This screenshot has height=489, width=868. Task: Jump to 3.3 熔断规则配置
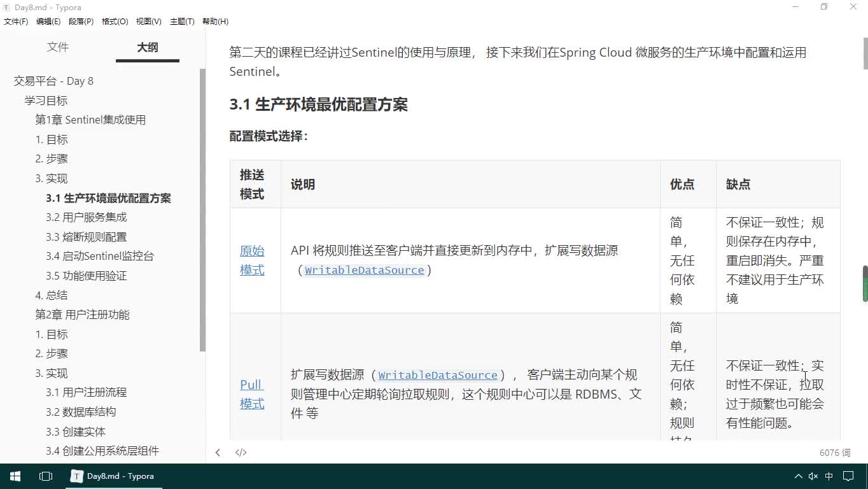[x=87, y=237]
